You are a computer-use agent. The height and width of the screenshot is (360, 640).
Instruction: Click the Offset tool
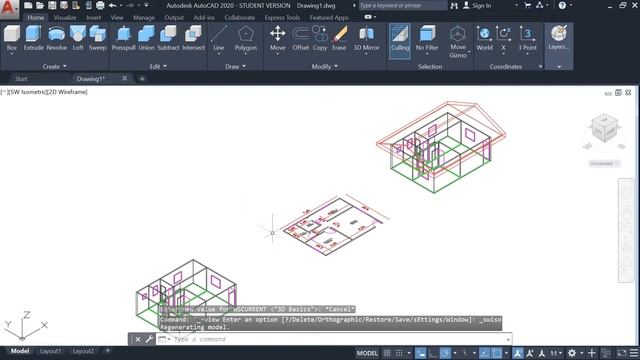coord(301,39)
